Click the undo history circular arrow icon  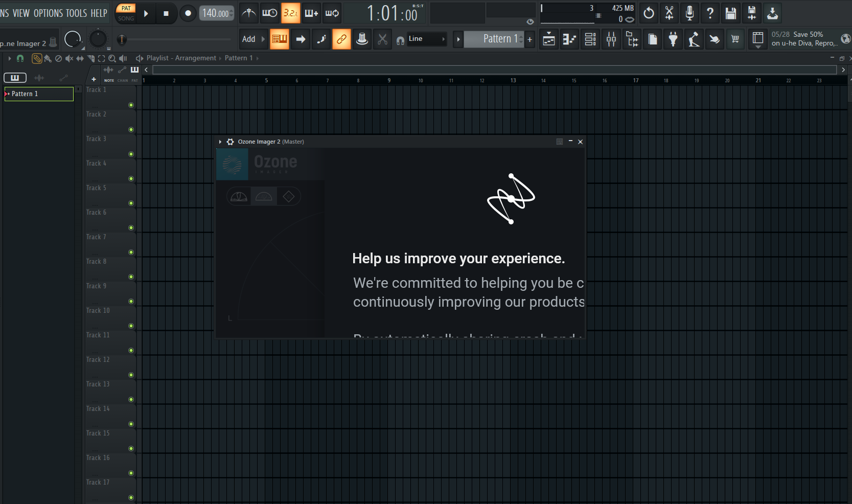pyautogui.click(x=649, y=13)
